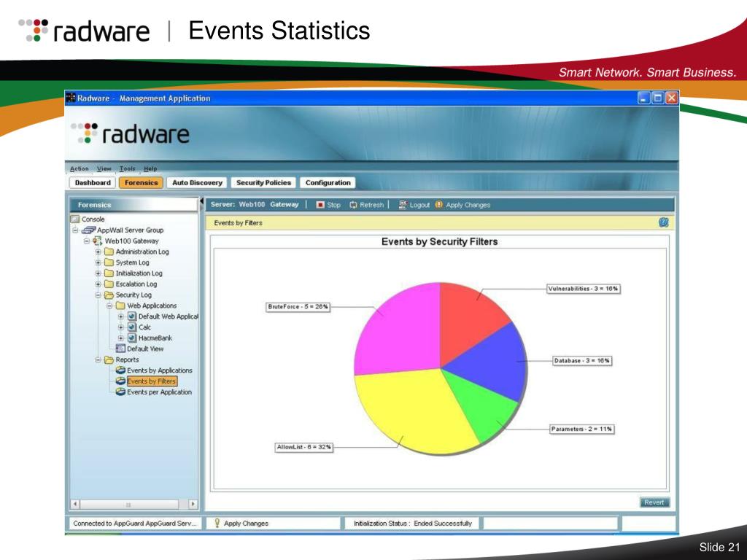Image resolution: width=747 pixels, height=560 pixels.
Task: Open the View menu
Action: 104,168
